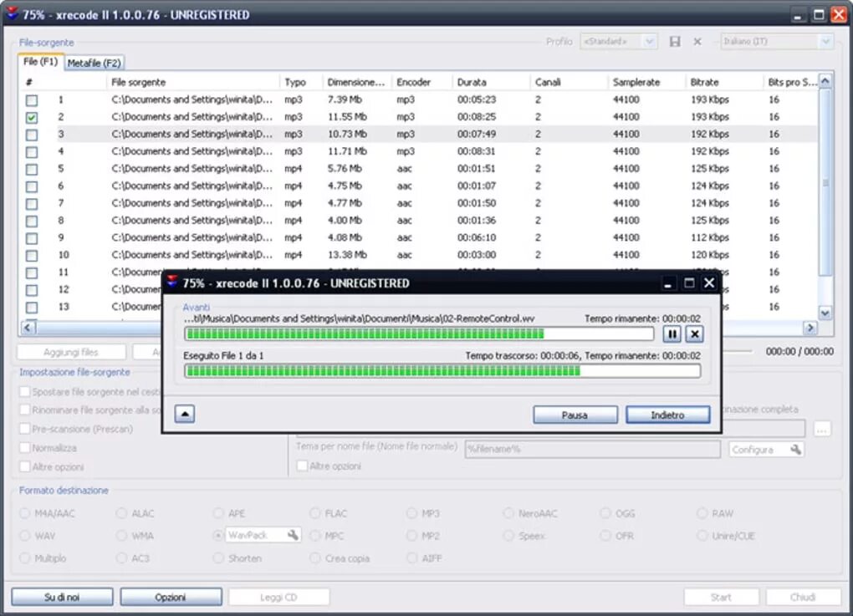Select the OGG format radio button
This screenshot has height=616, width=853.
click(x=605, y=513)
